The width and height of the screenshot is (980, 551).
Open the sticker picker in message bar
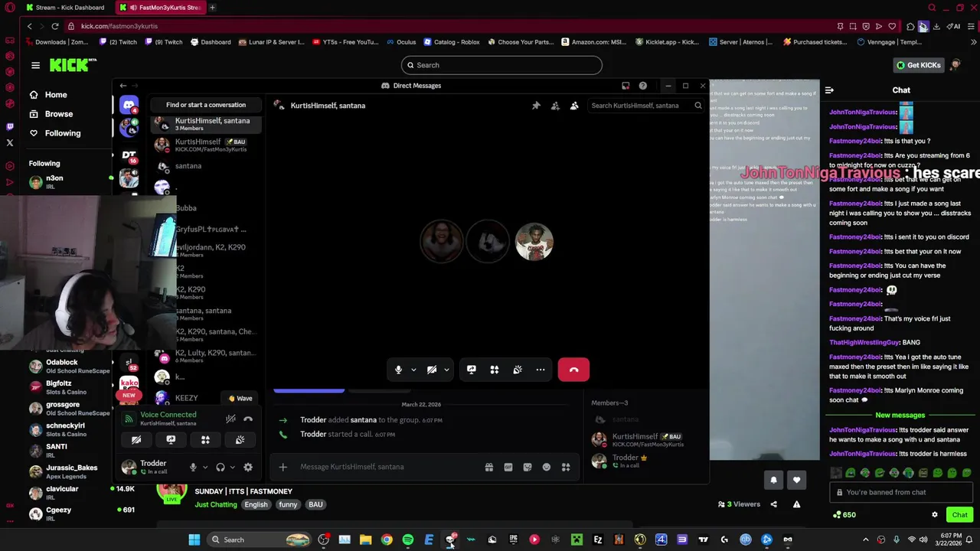tap(528, 467)
